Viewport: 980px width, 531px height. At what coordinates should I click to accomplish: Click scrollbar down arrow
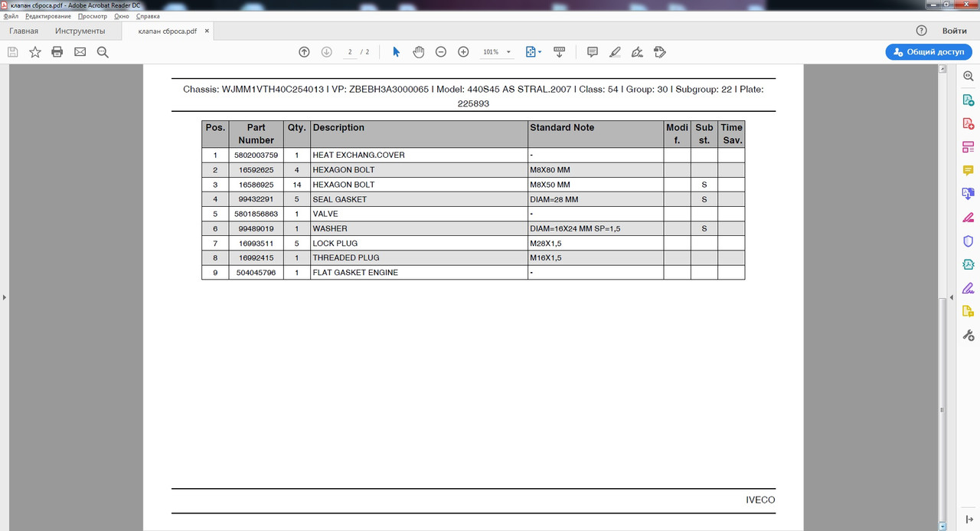942,526
